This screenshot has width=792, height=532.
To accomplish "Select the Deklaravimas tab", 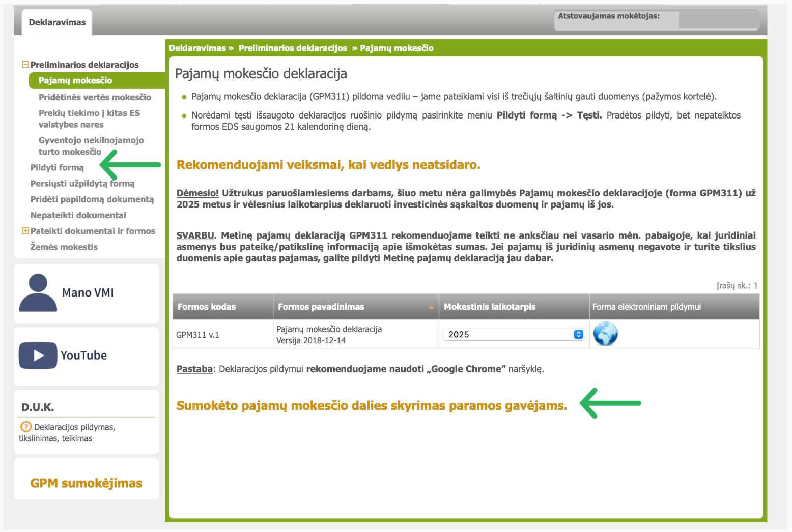I will tap(57, 22).
